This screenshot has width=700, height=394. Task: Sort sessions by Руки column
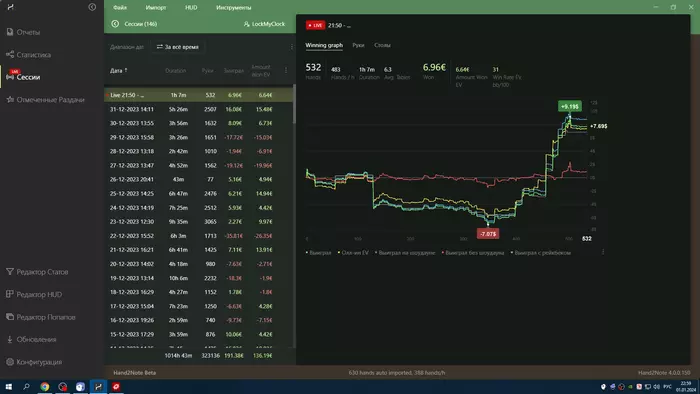click(207, 71)
